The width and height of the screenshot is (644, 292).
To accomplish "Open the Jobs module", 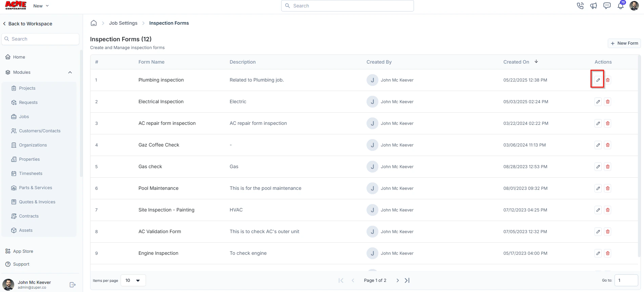I will click(24, 117).
